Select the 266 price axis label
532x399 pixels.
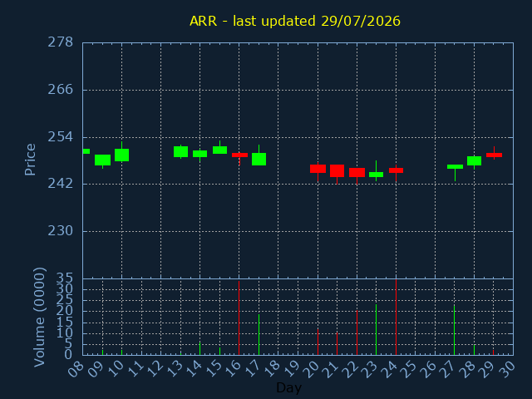[x=60, y=90]
